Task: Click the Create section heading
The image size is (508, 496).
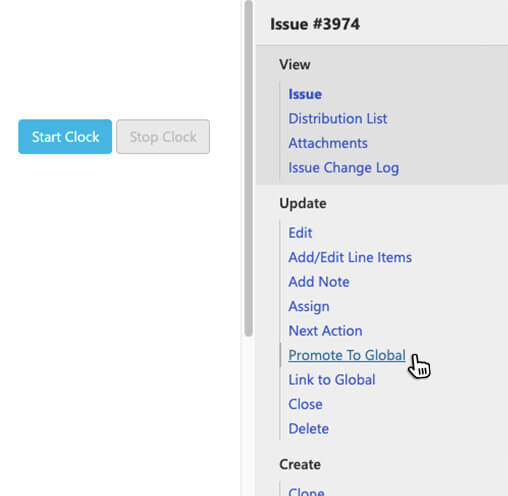Action: 300,464
